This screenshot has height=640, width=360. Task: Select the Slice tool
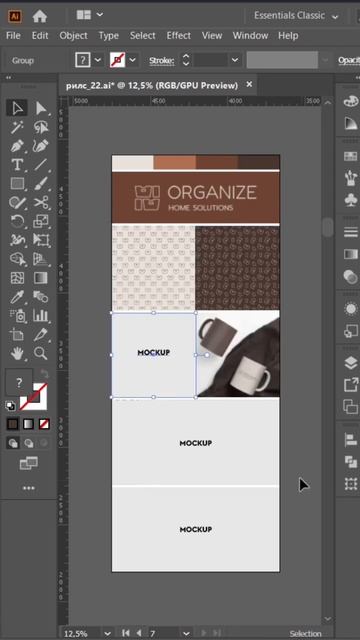[41, 334]
